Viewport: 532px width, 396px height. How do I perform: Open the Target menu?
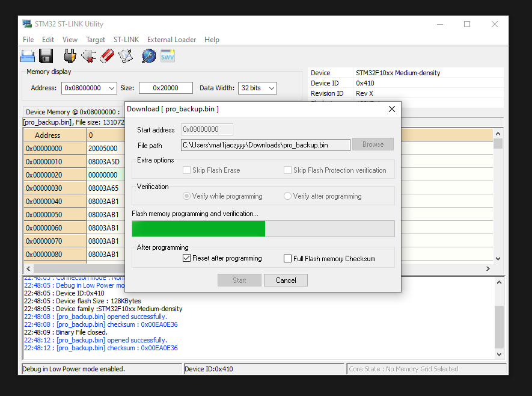(x=96, y=40)
